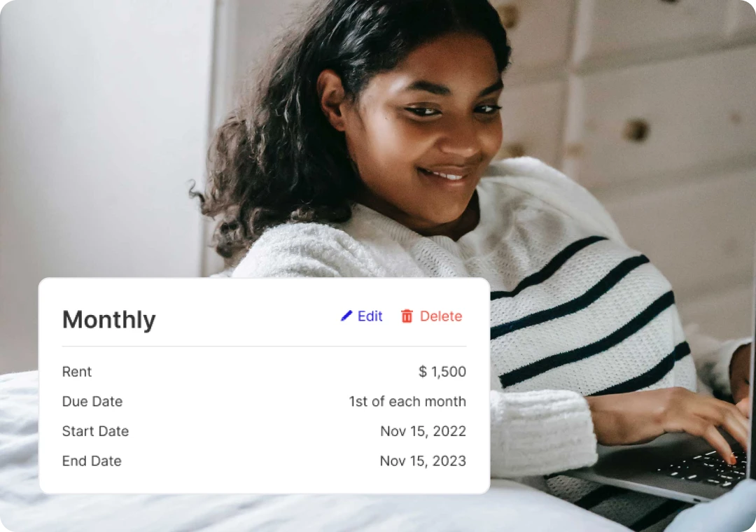Click the pencil Edit icon

346,316
